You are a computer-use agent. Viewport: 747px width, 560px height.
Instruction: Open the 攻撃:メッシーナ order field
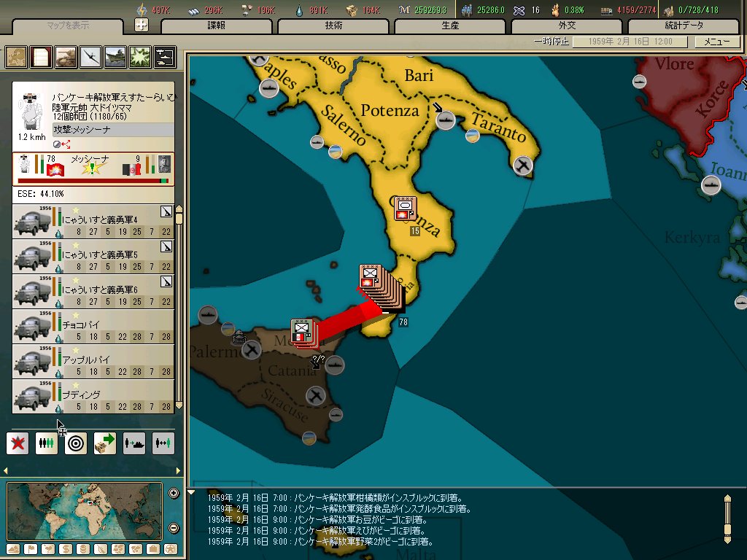pyautogui.click(x=113, y=130)
